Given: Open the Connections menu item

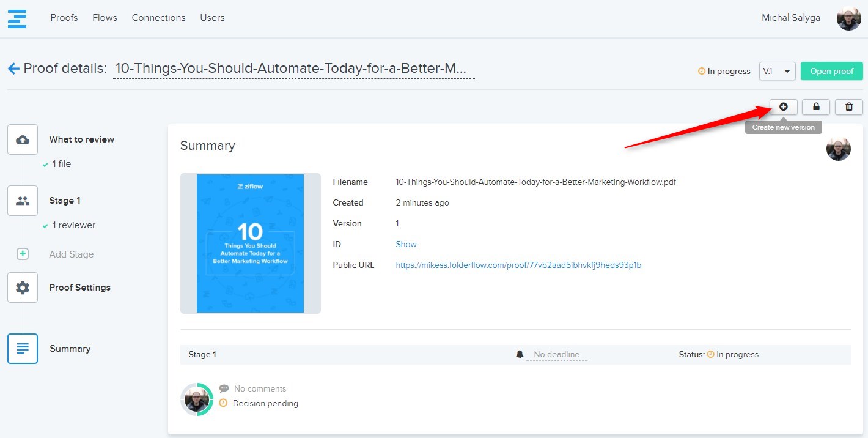Looking at the screenshot, I should click(158, 18).
